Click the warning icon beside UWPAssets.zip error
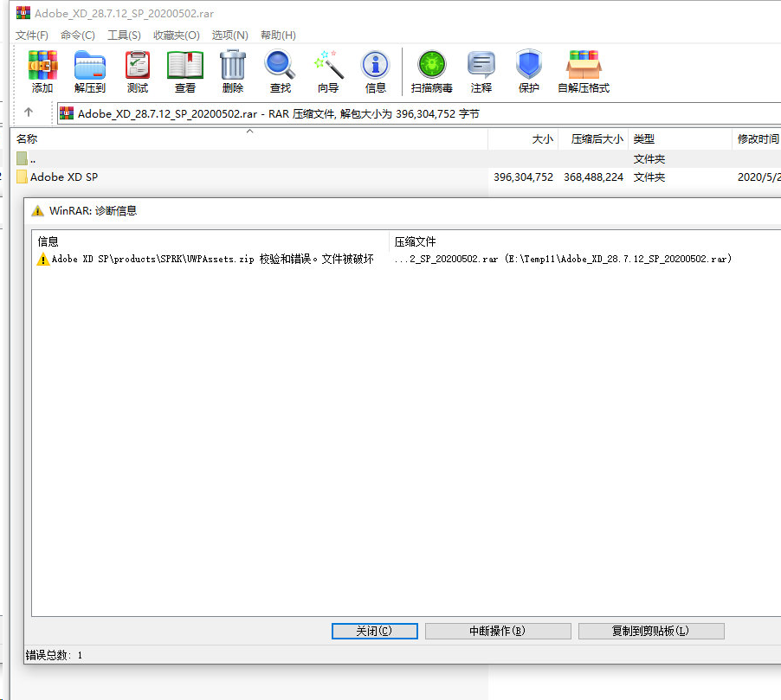 (43, 259)
